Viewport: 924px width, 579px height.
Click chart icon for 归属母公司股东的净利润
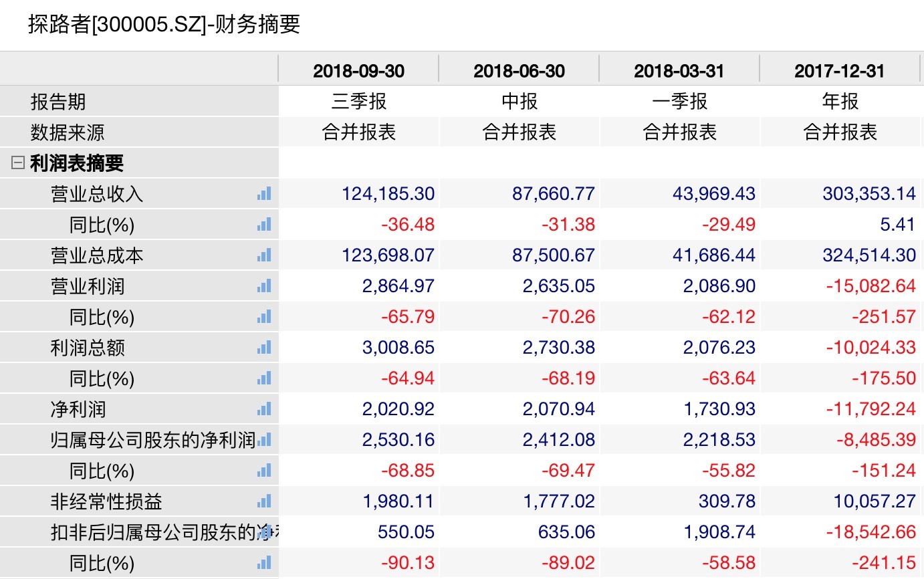pos(264,440)
